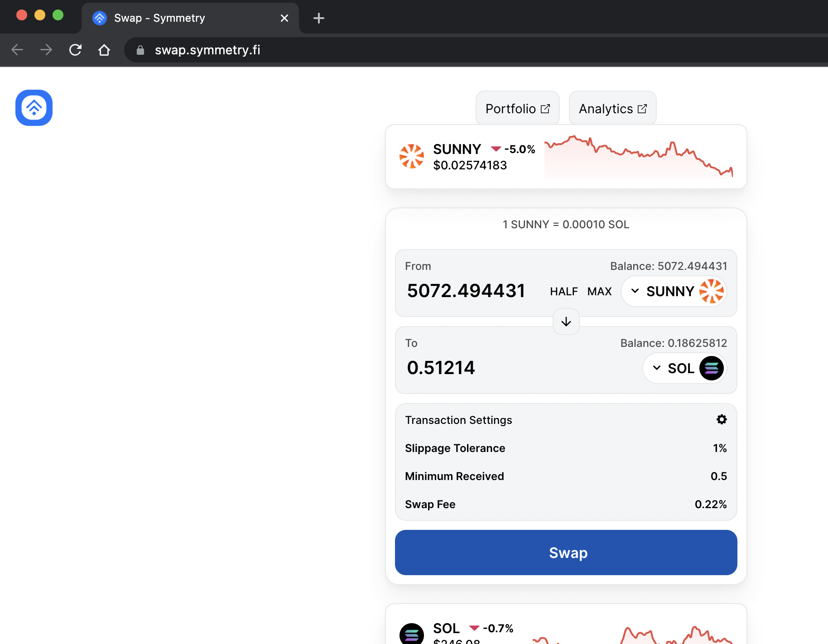
Task: Open transaction settings gear icon
Action: (722, 419)
